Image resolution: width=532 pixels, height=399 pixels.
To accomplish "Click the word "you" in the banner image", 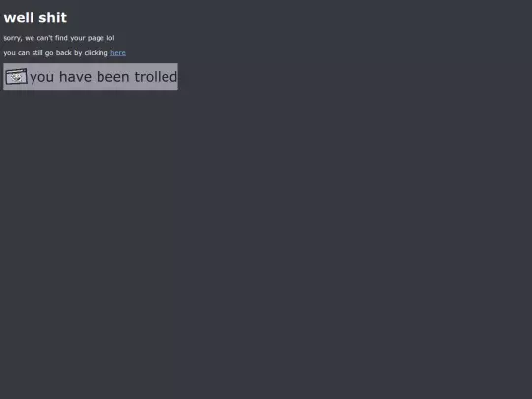I will click(42, 78).
